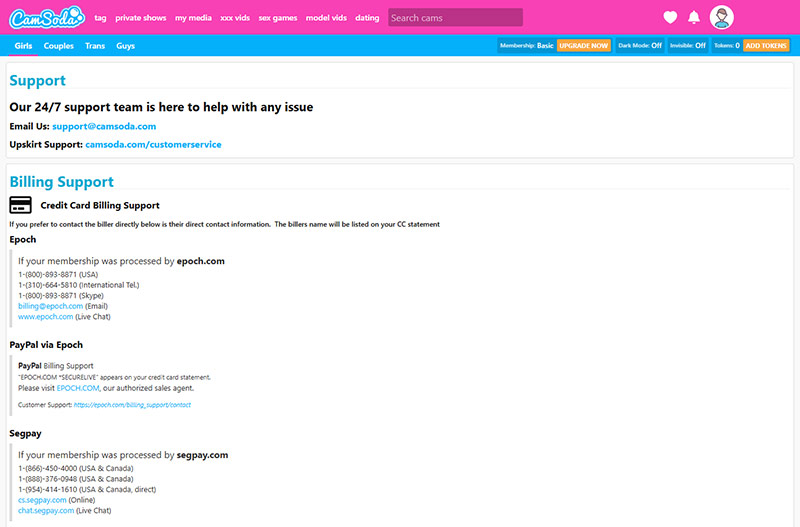This screenshot has height=527, width=800.
Task: Click the ADD TOKENS button
Action: (x=766, y=45)
